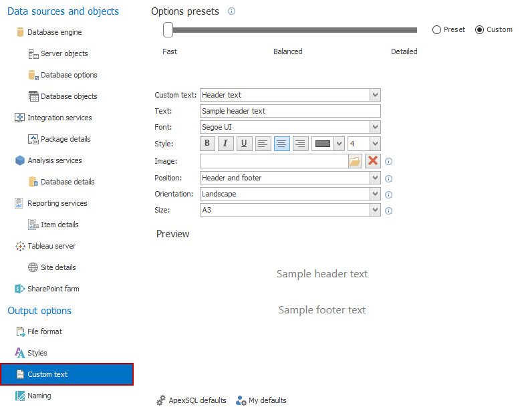Open the Position dropdown
This screenshot has width=532, height=411.
375,178
